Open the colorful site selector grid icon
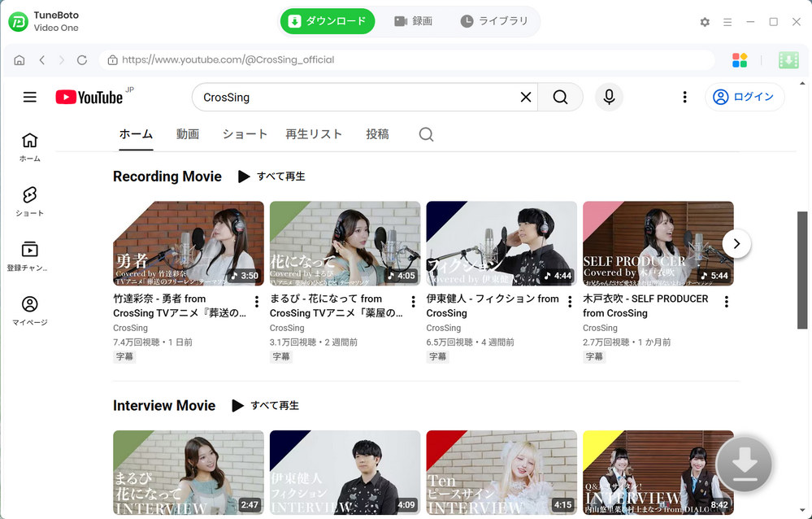This screenshot has height=519, width=812. coord(740,60)
